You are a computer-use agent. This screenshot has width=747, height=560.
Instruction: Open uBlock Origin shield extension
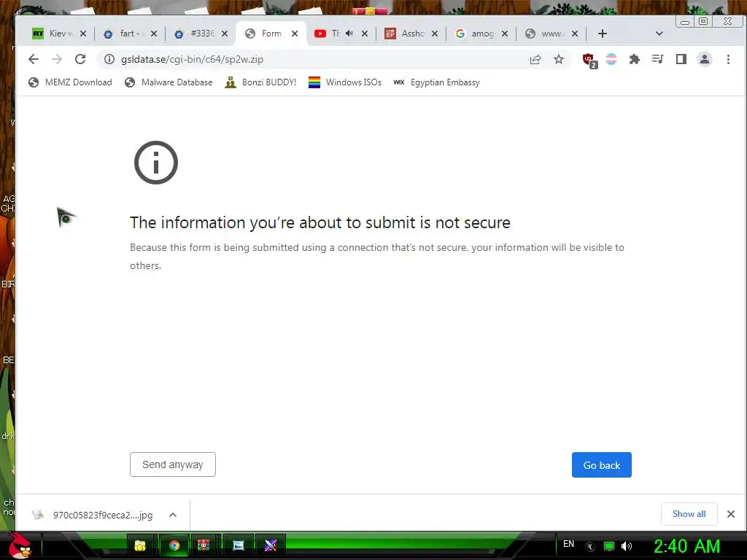pyautogui.click(x=589, y=60)
